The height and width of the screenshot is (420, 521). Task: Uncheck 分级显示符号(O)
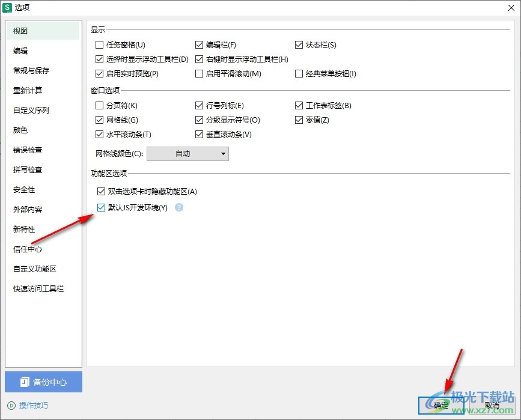199,120
